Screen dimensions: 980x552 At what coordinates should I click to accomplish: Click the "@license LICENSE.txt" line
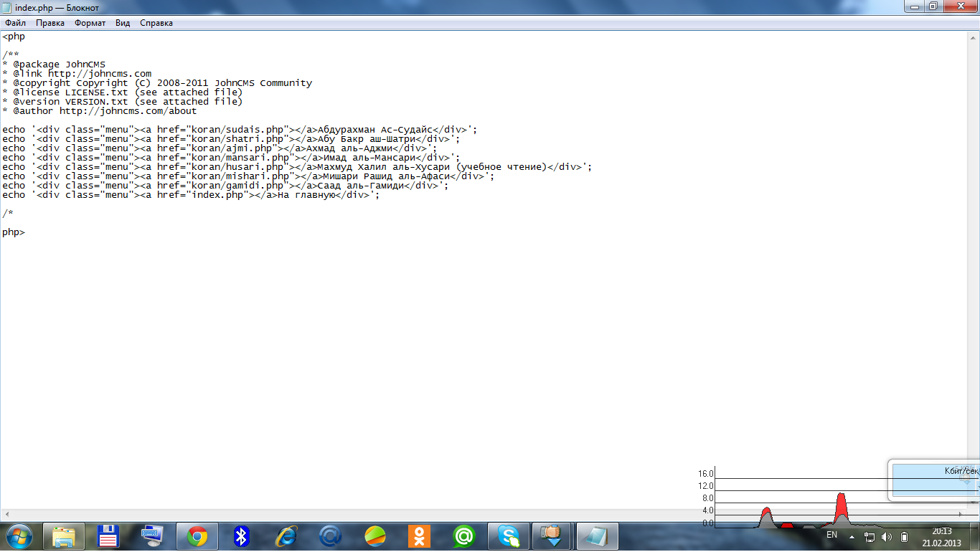[x=123, y=92]
